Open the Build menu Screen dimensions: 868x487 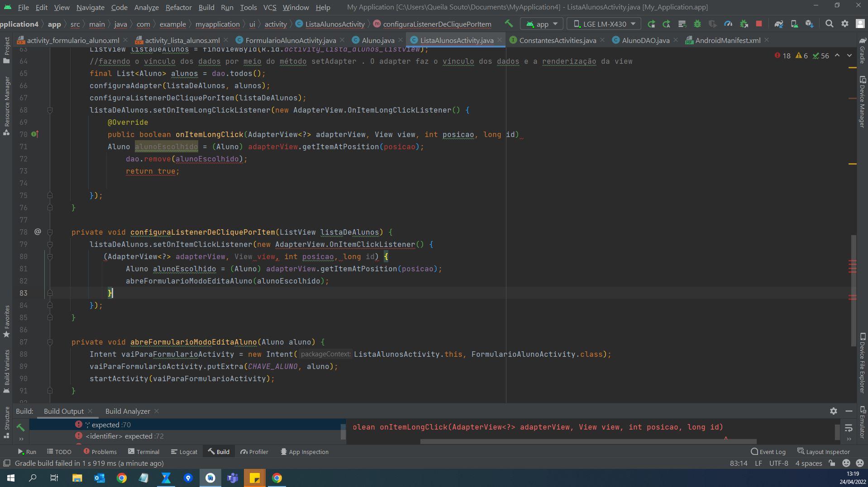[x=206, y=7]
